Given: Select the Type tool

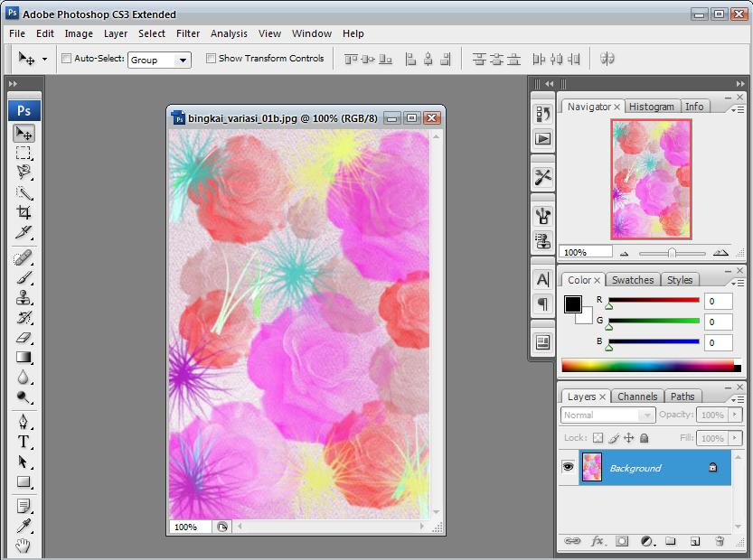Looking at the screenshot, I should tap(24, 442).
